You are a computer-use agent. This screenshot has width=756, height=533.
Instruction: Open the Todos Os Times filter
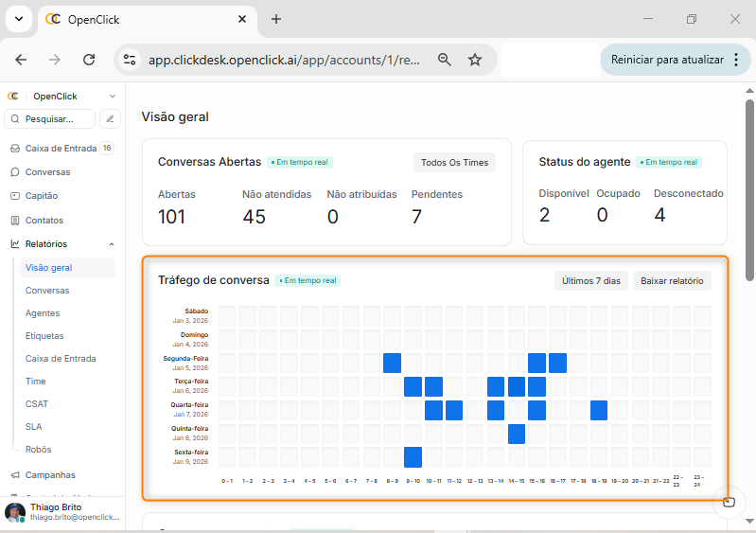click(x=454, y=163)
